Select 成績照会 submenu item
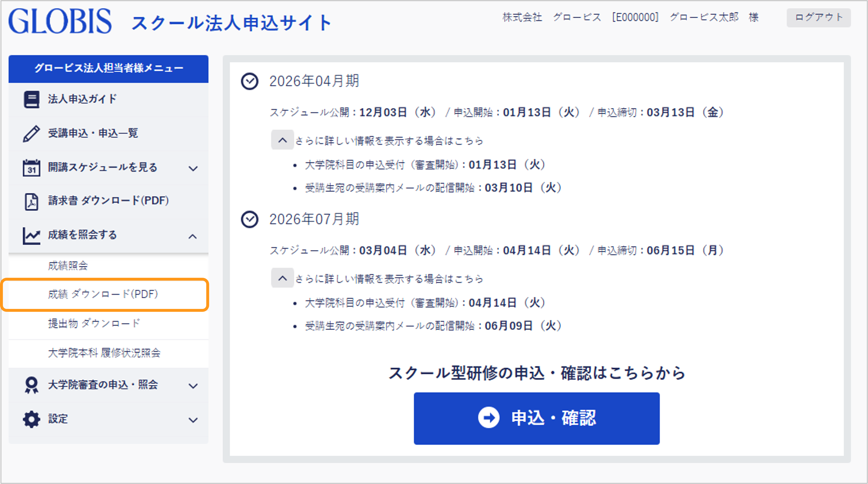This screenshot has width=868, height=484. [108, 266]
